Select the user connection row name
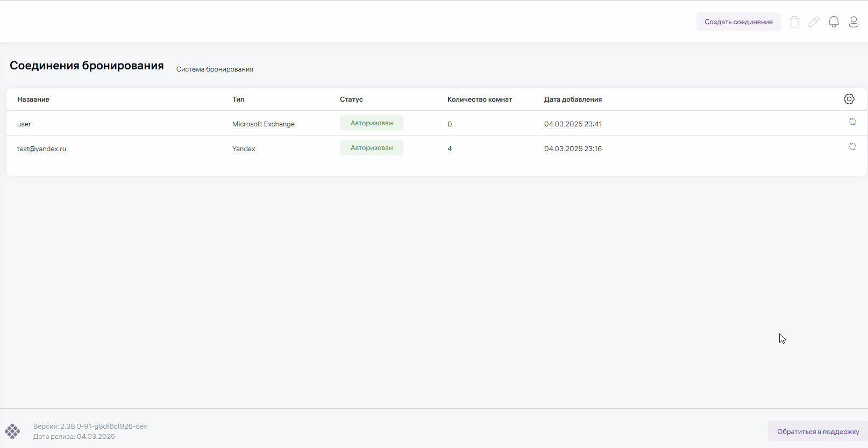 [x=24, y=124]
